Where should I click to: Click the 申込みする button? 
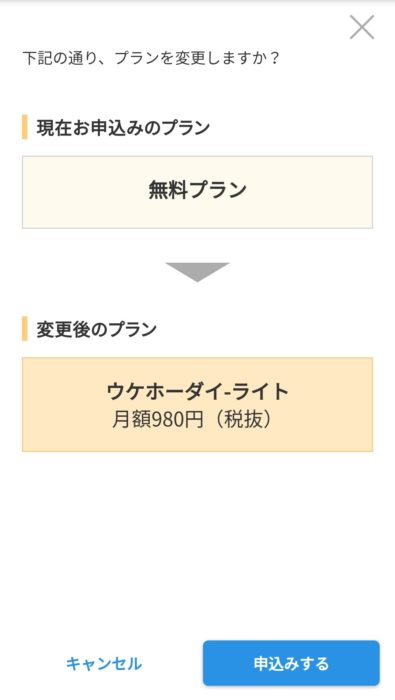[291, 663]
